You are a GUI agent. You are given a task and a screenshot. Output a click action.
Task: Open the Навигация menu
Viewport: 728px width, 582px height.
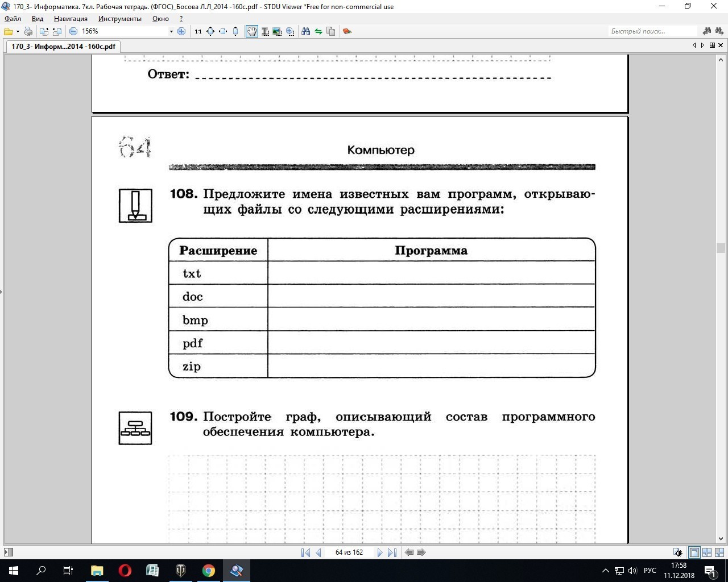click(71, 19)
